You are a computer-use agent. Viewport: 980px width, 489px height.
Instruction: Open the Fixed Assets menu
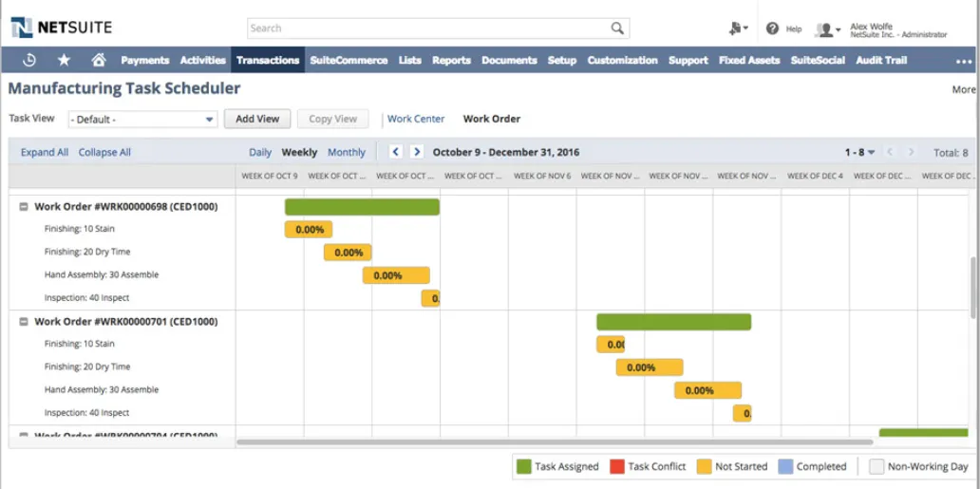749,60
